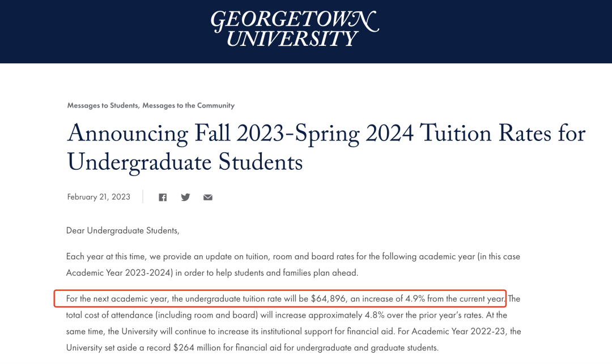This screenshot has height=364, width=612.
Task: Click the 4.9% increase figure
Action: pos(415,299)
